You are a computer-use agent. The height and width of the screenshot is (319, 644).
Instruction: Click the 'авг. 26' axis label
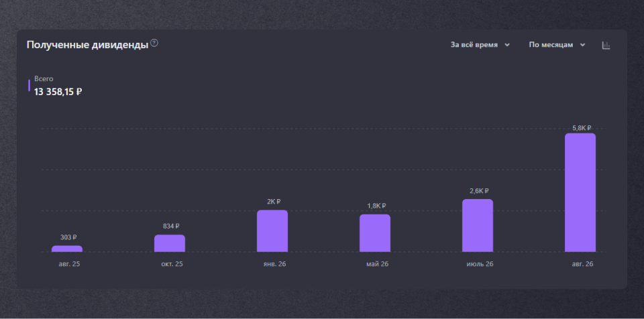tap(583, 264)
